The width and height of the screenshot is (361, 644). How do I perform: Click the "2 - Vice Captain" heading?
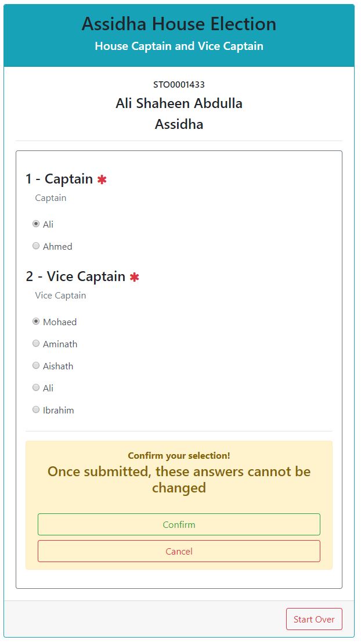(x=75, y=276)
